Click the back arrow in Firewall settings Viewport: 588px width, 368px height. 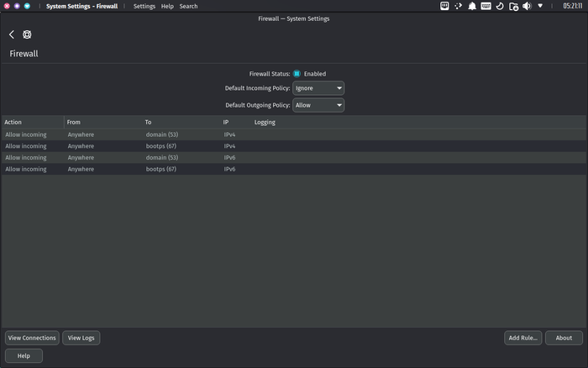[x=12, y=34]
